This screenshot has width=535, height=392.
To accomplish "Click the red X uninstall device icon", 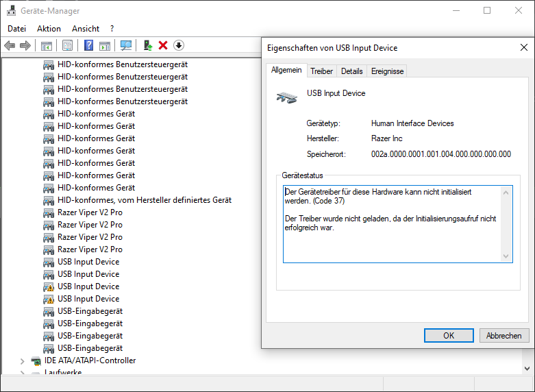I will [163, 45].
